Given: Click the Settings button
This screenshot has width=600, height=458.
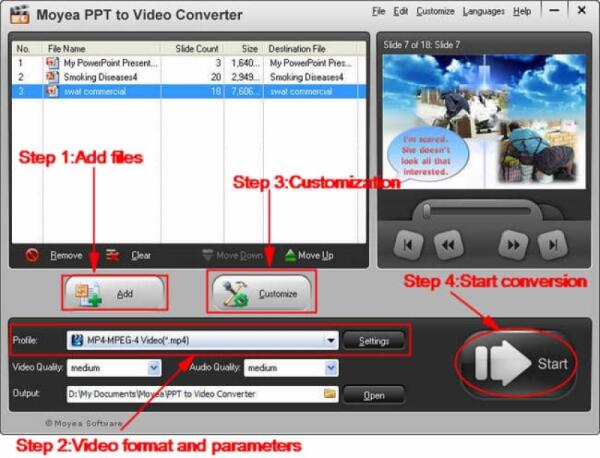Looking at the screenshot, I should point(374,341).
